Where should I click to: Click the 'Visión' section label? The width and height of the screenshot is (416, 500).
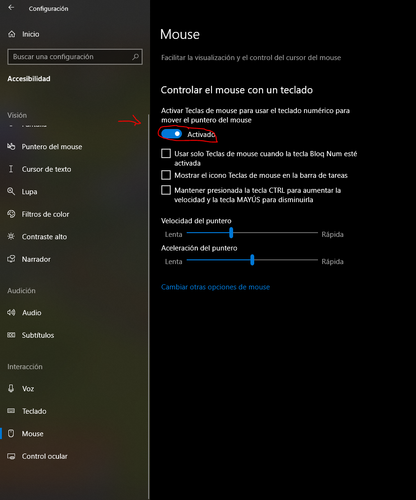tap(17, 115)
